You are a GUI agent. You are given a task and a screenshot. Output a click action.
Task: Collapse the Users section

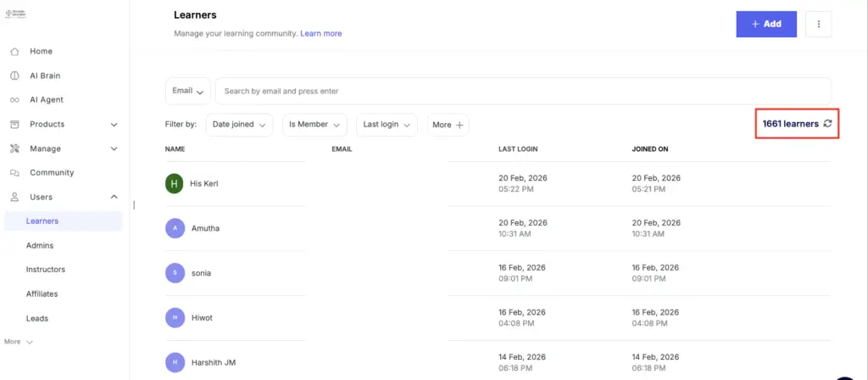[x=114, y=198]
